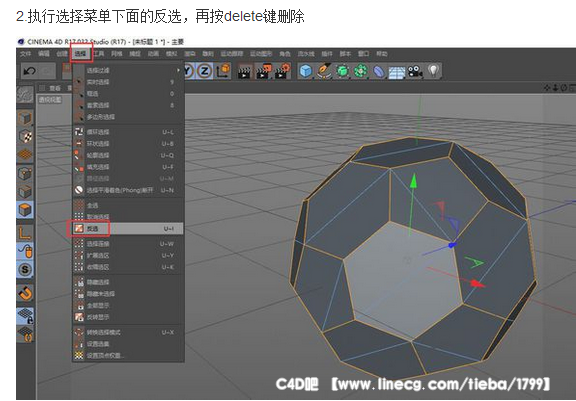Switch to Points mode
The image size is (576, 401).
click(x=25, y=173)
